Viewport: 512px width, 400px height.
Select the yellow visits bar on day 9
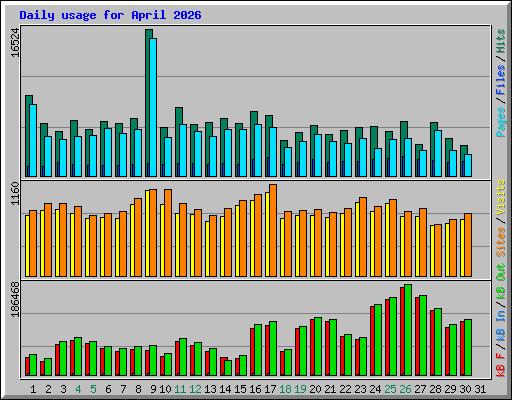147,233
